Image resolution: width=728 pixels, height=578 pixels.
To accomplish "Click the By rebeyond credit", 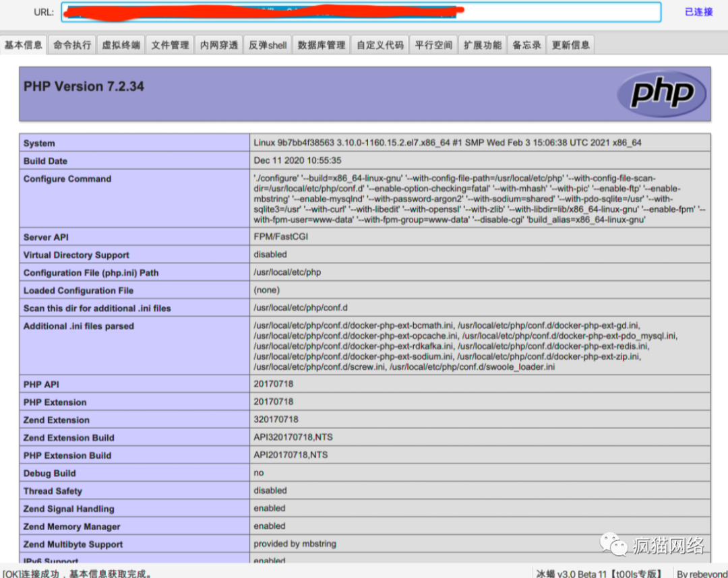I will point(702,573).
